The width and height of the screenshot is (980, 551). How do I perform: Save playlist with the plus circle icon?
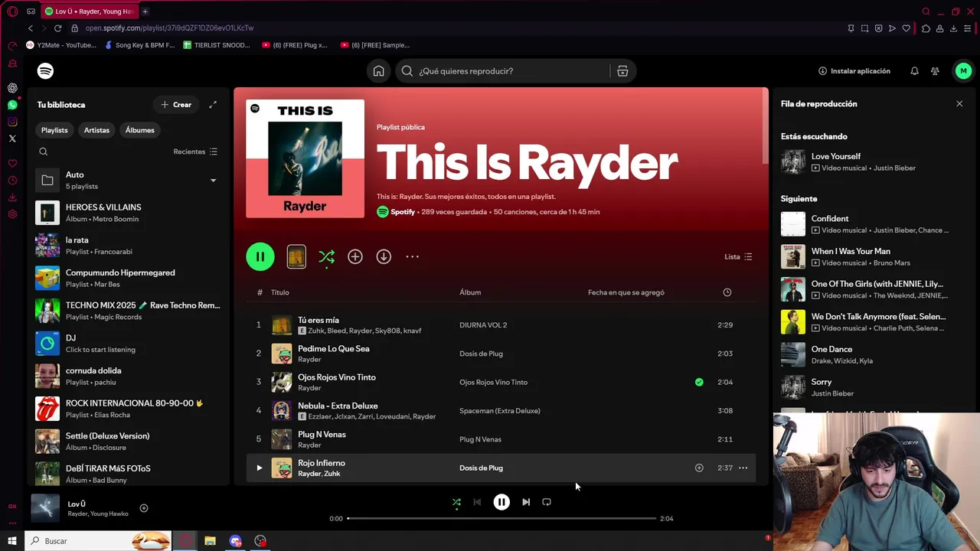[x=355, y=256]
